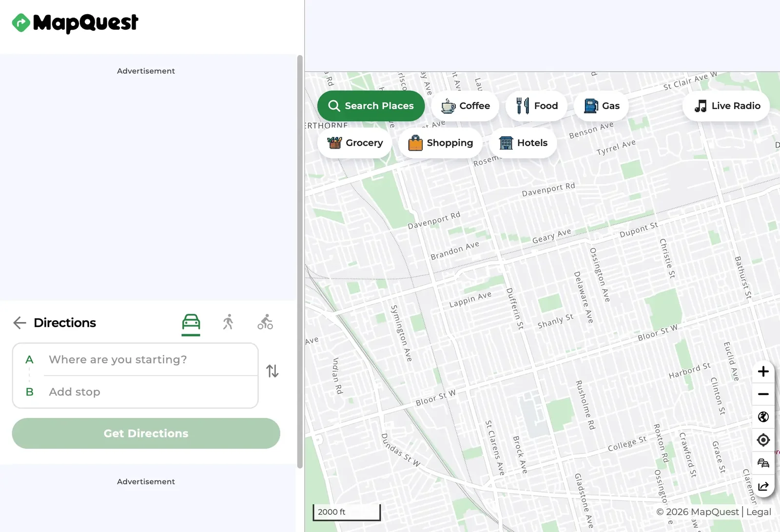The width and height of the screenshot is (780, 532).
Task: Show Food places on the map
Action: point(537,106)
